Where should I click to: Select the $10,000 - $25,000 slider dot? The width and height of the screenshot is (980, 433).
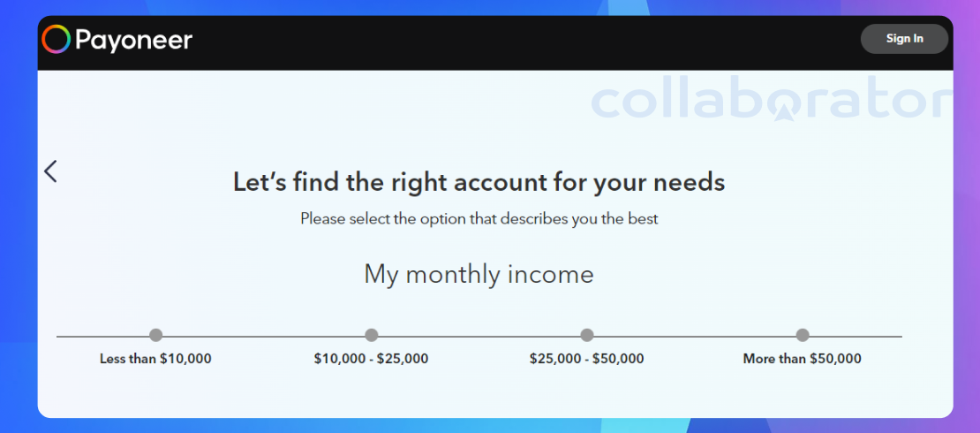[x=371, y=336]
